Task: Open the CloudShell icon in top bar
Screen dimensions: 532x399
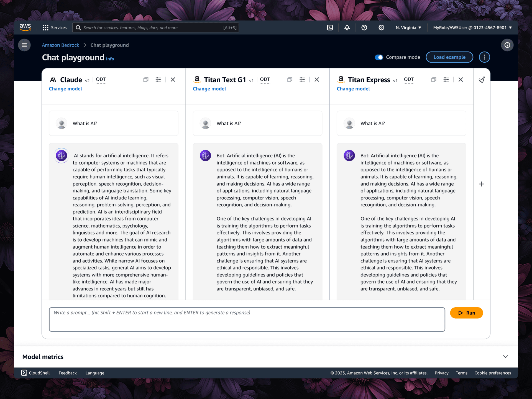Action: click(x=330, y=28)
